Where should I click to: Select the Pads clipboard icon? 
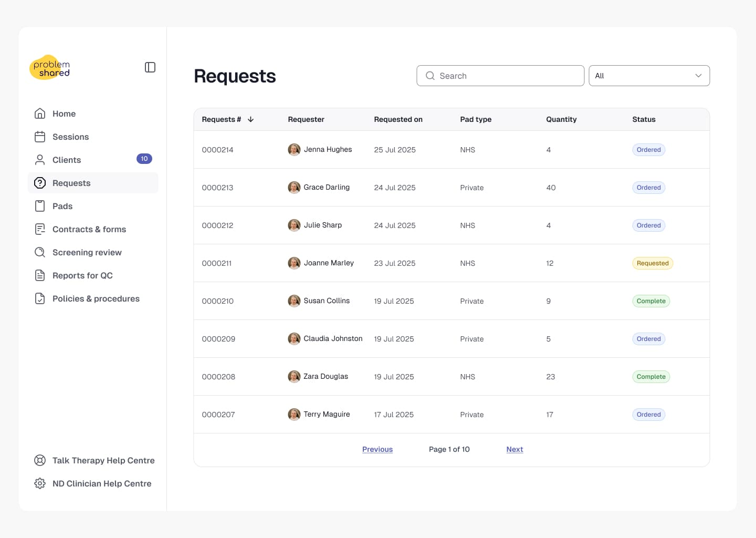[x=40, y=206]
